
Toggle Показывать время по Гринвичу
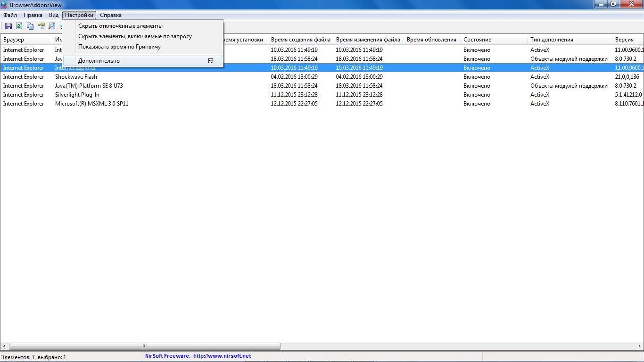point(143,47)
